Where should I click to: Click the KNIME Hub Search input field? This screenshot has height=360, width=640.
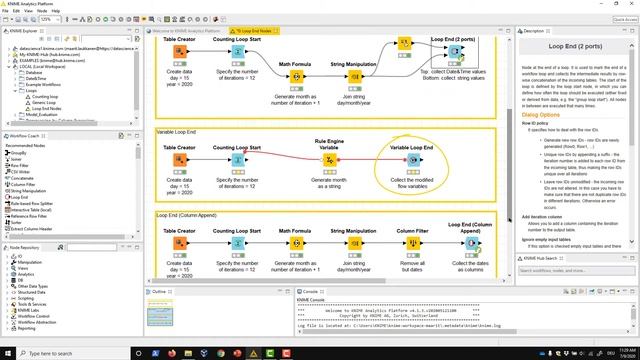coord(577,271)
